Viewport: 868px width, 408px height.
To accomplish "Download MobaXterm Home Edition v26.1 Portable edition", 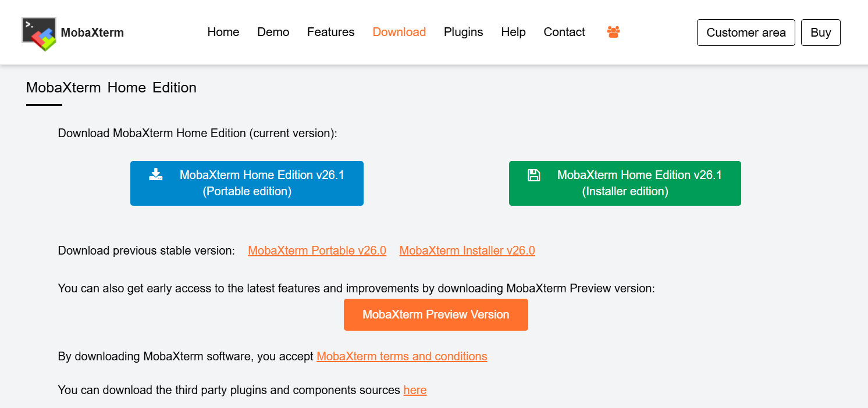I will [x=247, y=183].
